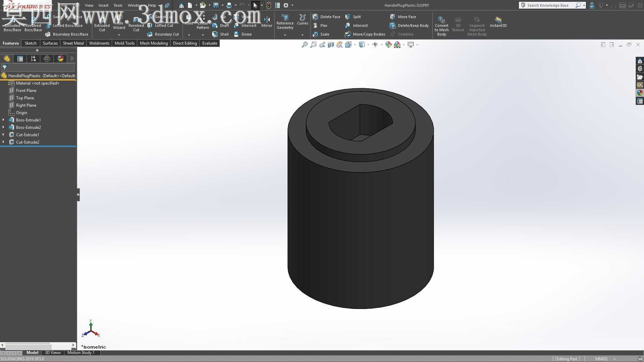Click the Lofted Cut tool

point(160,25)
